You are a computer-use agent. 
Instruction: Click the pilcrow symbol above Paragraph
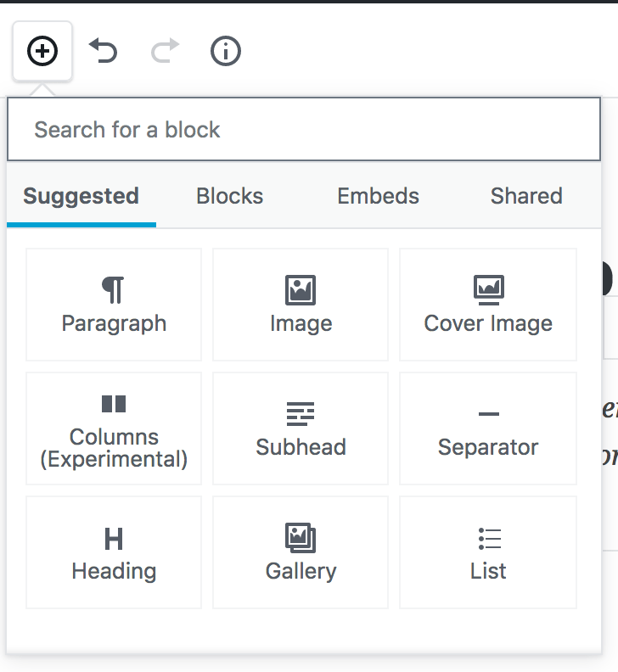[114, 289]
